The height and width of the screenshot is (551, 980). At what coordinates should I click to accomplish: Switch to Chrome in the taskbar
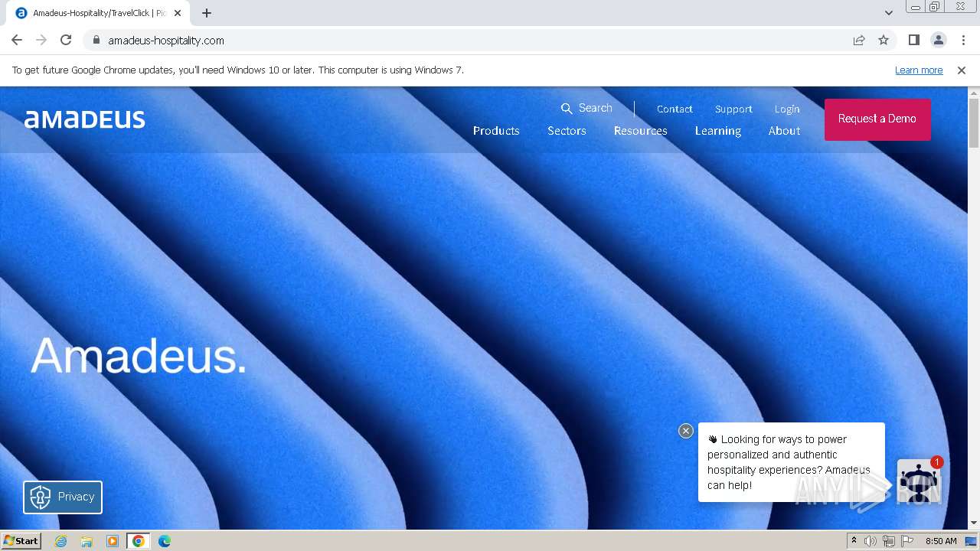139,541
